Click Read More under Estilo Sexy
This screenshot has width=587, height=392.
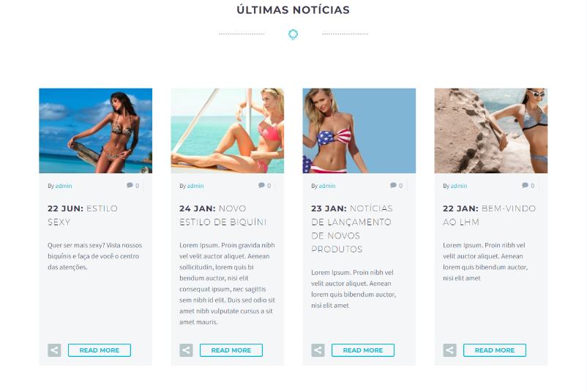point(100,350)
